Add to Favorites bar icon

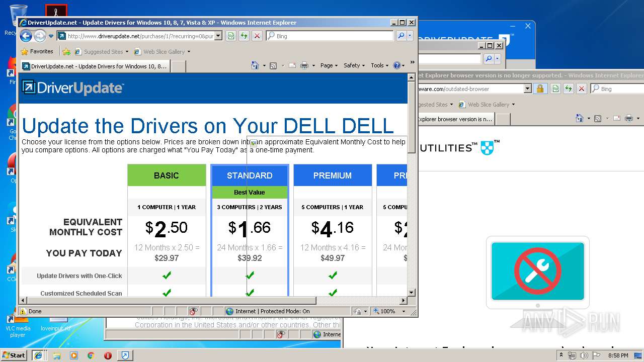(x=66, y=51)
